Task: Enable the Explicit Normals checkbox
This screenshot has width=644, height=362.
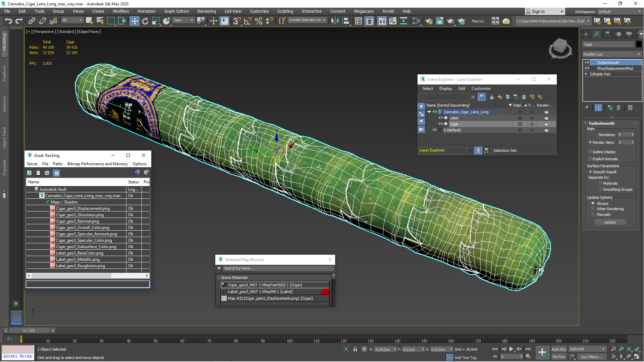Action: point(590,159)
